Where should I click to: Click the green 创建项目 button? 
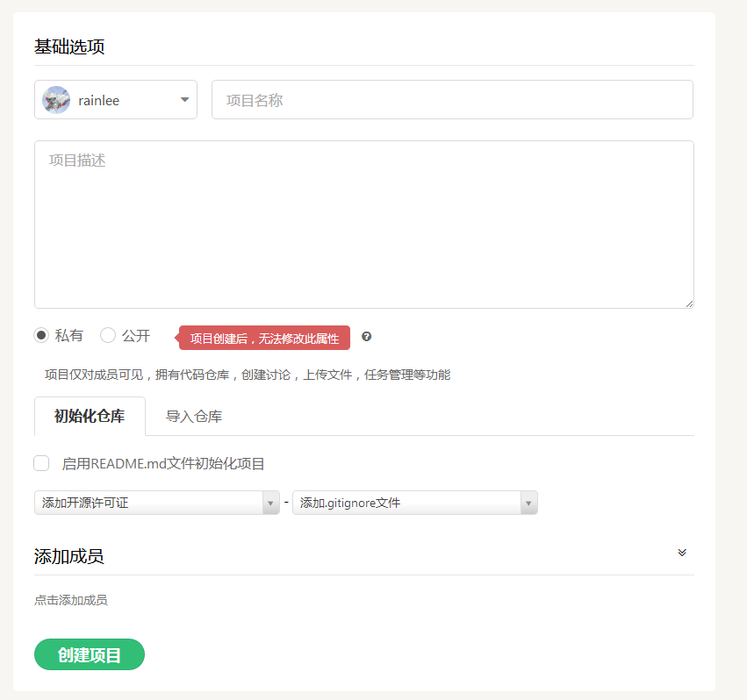(x=90, y=654)
